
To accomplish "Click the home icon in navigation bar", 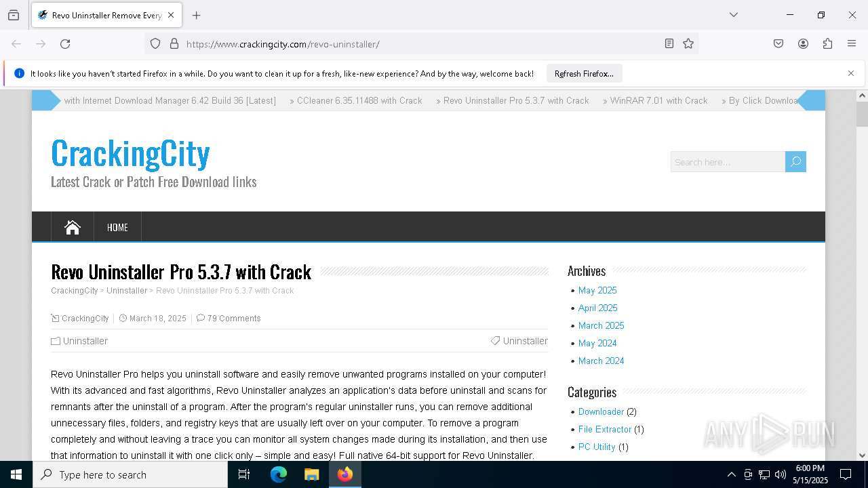I will [x=73, y=227].
